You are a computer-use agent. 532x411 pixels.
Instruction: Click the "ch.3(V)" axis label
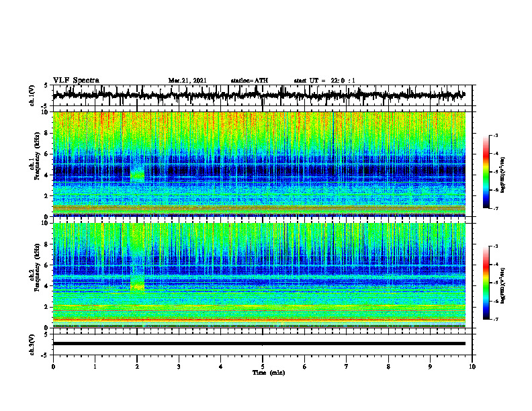click(32, 345)
